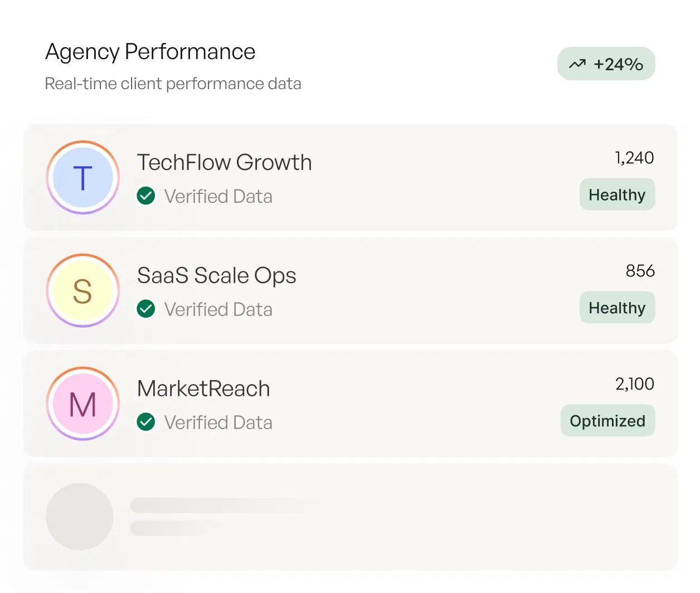The width and height of the screenshot is (700, 593).
Task: Click the upward trend arrow icon
Action: click(577, 64)
